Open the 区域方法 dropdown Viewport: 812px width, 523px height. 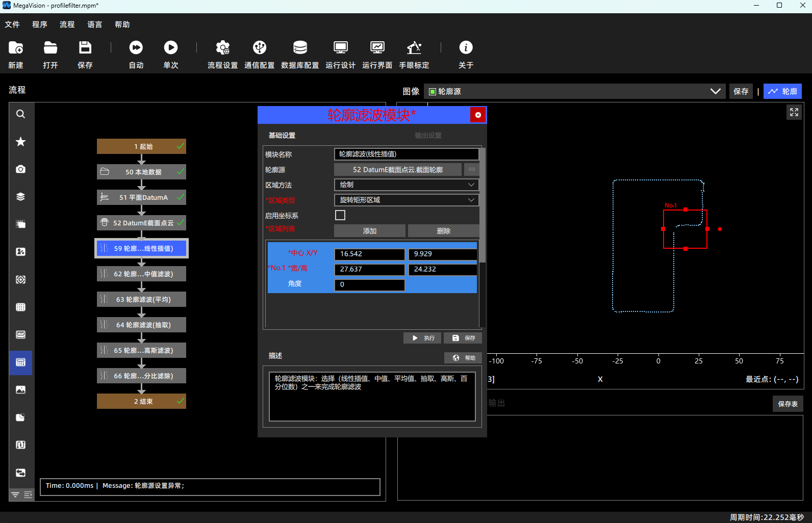pos(406,185)
